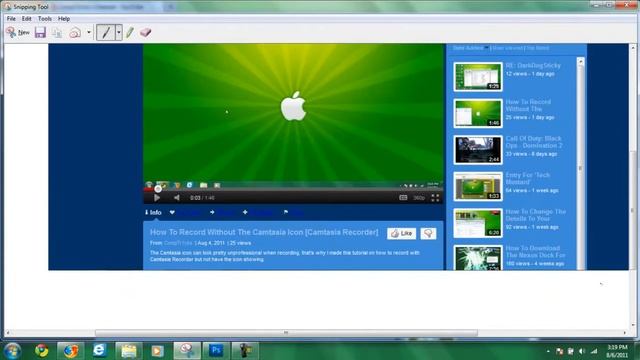Click video title 'How To Record Without The Camtasia Icon'
Viewport: 640px width, 360px height.
264,232
